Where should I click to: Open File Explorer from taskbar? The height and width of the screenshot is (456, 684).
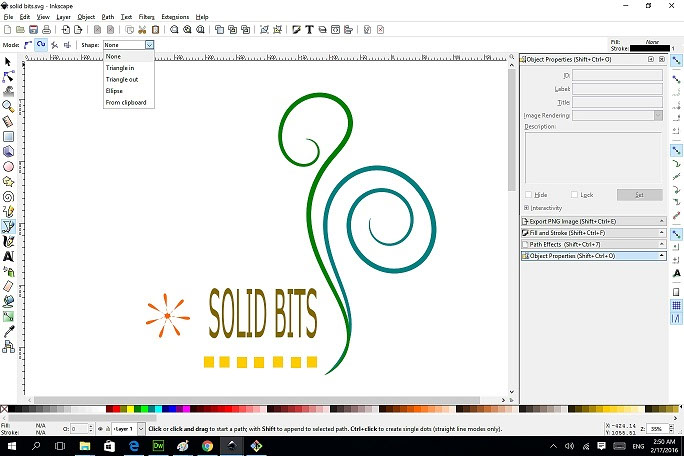85,446
